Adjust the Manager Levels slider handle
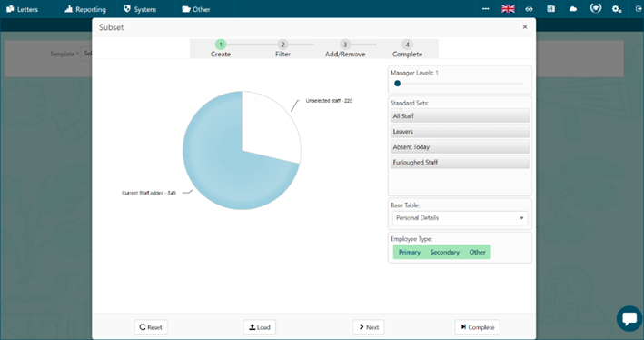644x340 pixels. click(397, 84)
